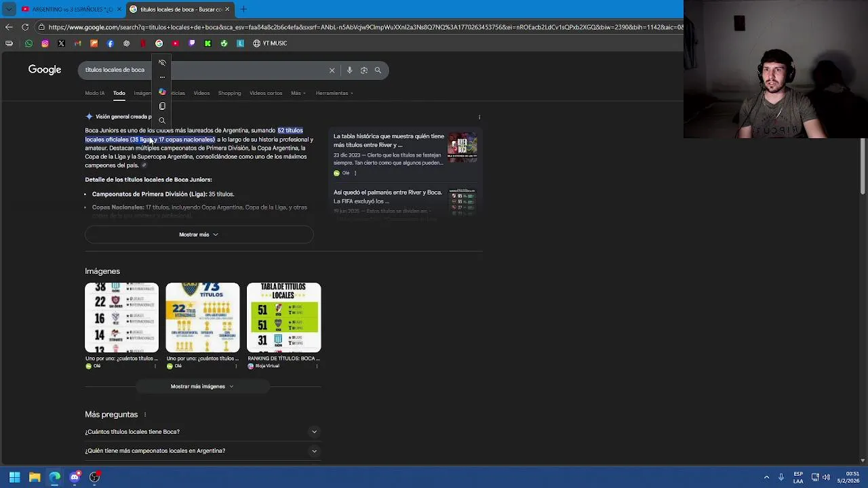
Task: Open volume control in system tray
Action: click(826, 477)
